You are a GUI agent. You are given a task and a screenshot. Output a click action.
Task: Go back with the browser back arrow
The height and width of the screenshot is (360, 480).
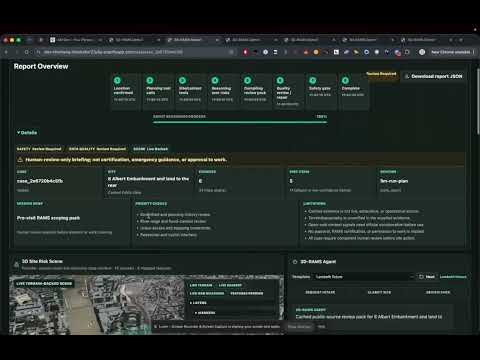coord(6,52)
